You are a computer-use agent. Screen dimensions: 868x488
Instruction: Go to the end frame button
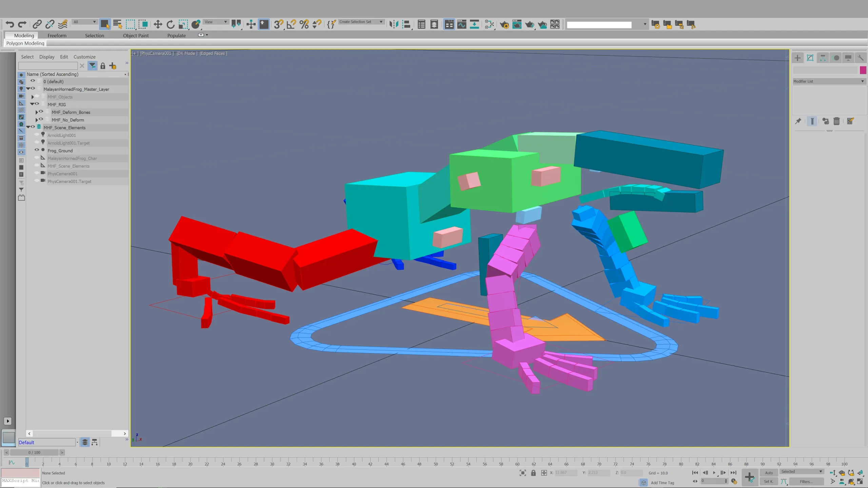click(733, 473)
